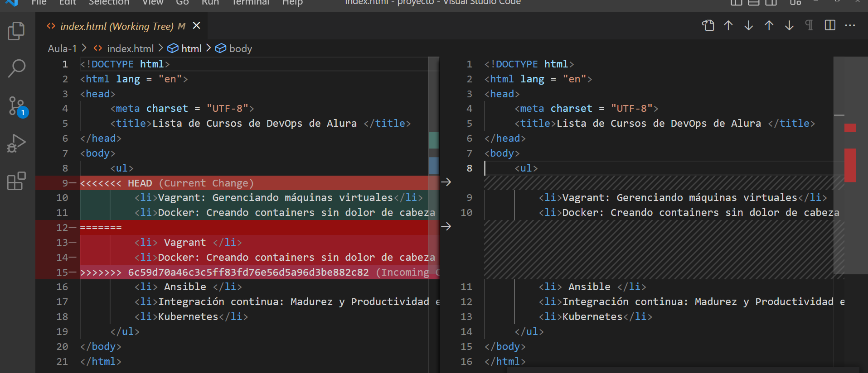
Task: Toggle inline/side-by-side diff view icon
Action: click(x=830, y=25)
